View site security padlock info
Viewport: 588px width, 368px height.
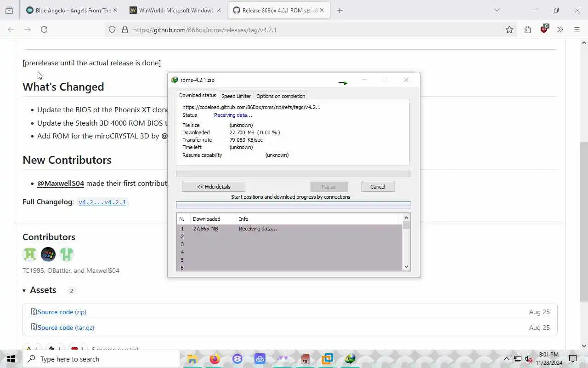(124, 29)
